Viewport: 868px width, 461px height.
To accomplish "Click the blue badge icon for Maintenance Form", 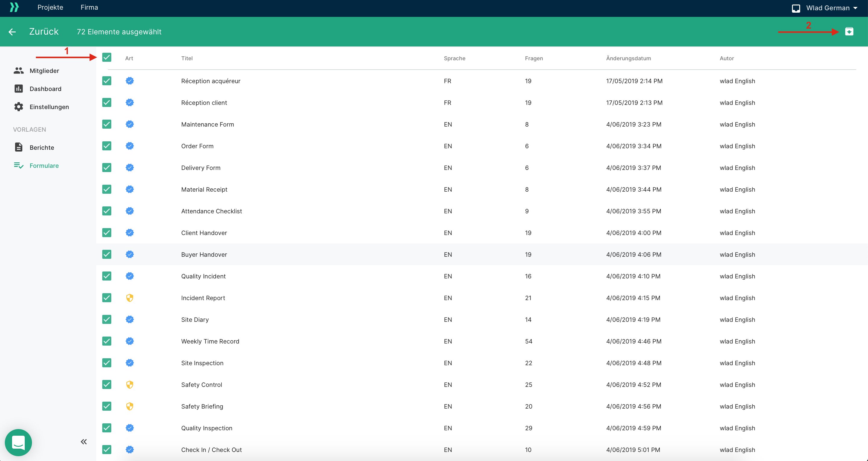I will coord(130,124).
